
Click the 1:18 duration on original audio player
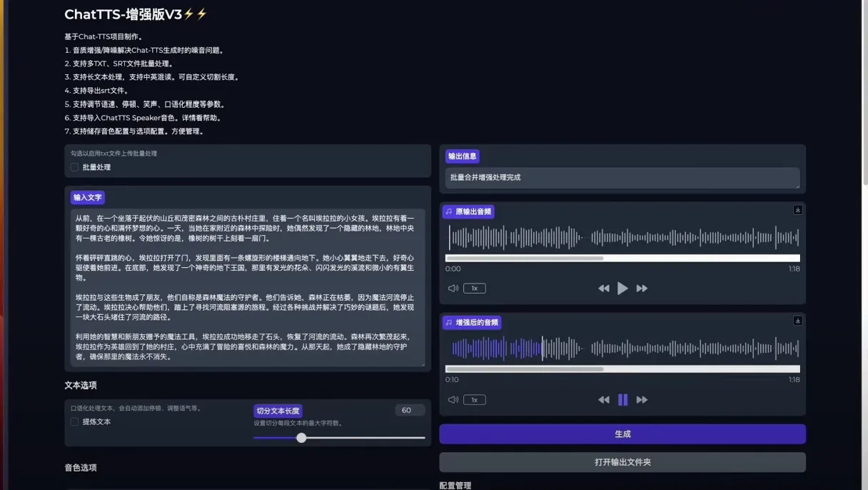tap(794, 269)
